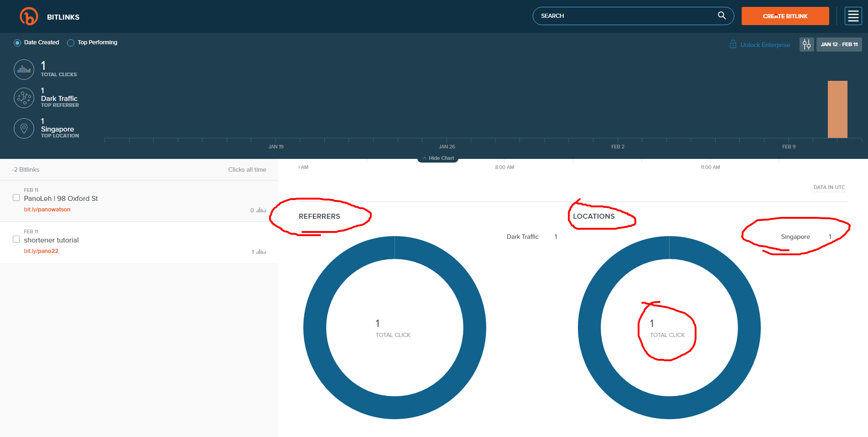Click the TOTAL CLICKS summary label
Screen dimensions: 868x437
pos(59,74)
